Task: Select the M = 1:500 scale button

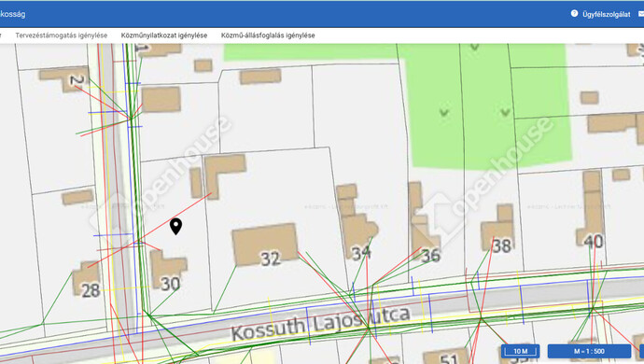Action: click(x=589, y=351)
